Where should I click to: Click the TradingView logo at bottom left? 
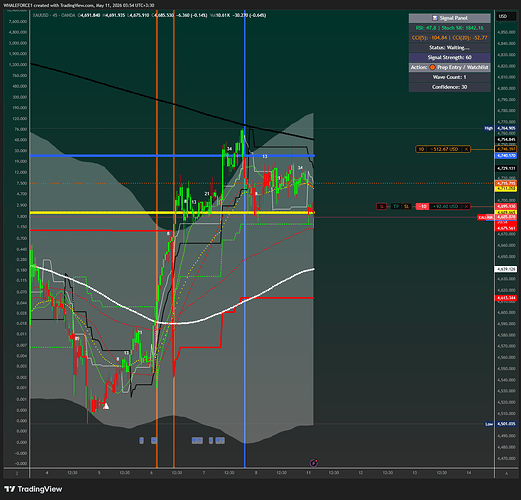(x=33, y=489)
